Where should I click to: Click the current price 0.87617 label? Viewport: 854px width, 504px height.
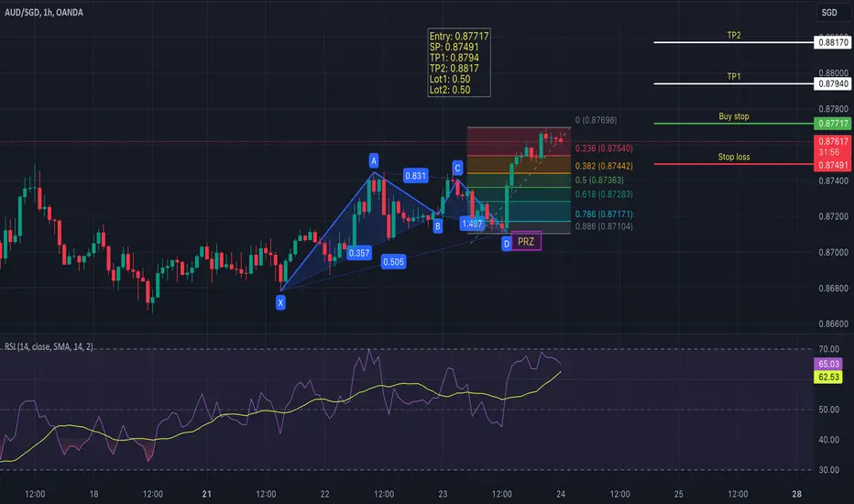[x=833, y=142]
